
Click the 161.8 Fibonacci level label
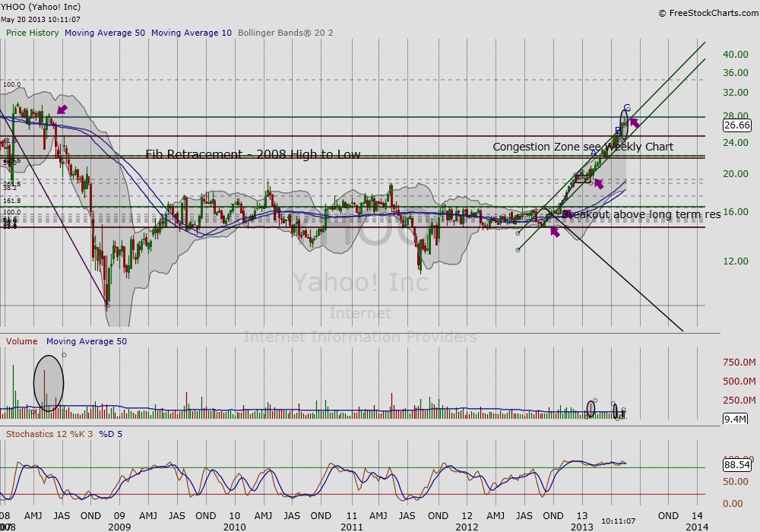click(12, 201)
